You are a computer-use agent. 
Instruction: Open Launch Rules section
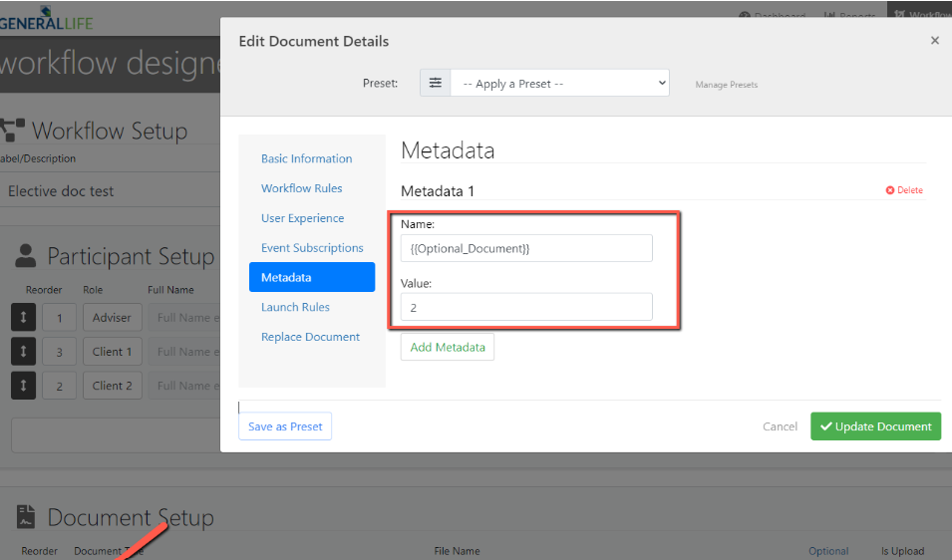pyautogui.click(x=295, y=307)
